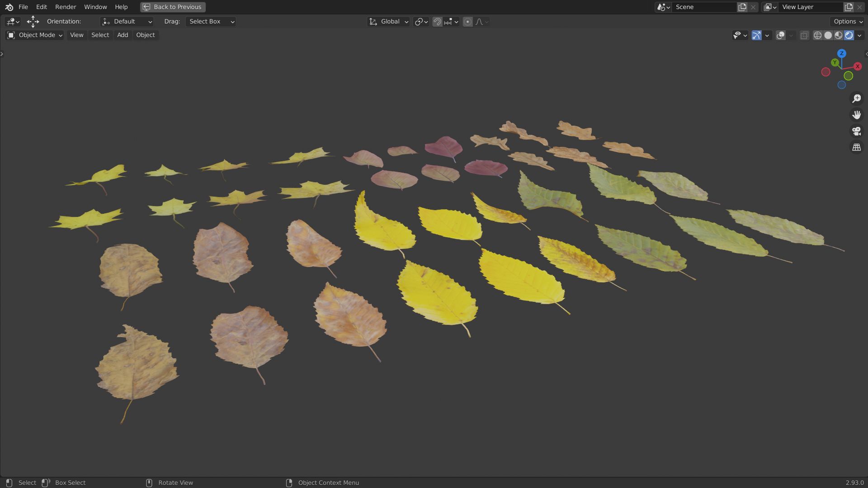
Task: Switch perspective/orthographic with the grid icon
Action: pyautogui.click(x=856, y=147)
